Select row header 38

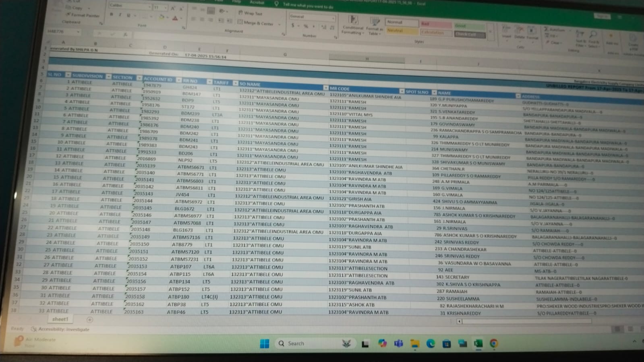click(14, 310)
